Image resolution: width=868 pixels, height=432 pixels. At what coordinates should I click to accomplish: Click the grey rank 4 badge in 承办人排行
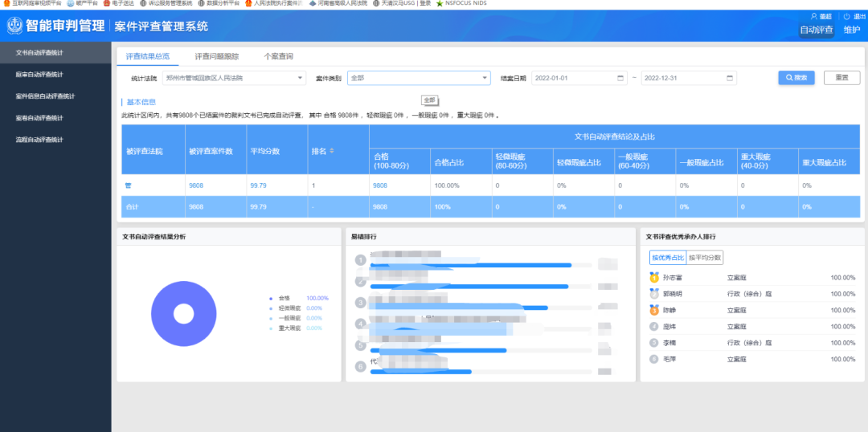pos(654,326)
